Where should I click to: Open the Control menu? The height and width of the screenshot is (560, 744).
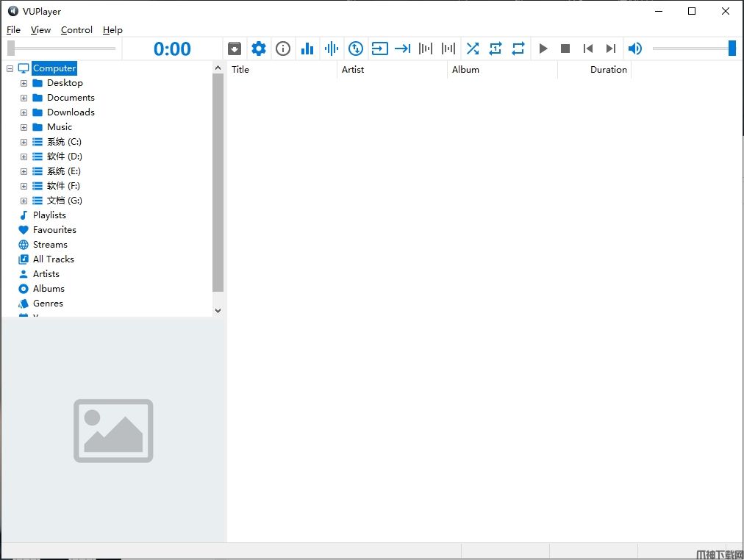76,30
